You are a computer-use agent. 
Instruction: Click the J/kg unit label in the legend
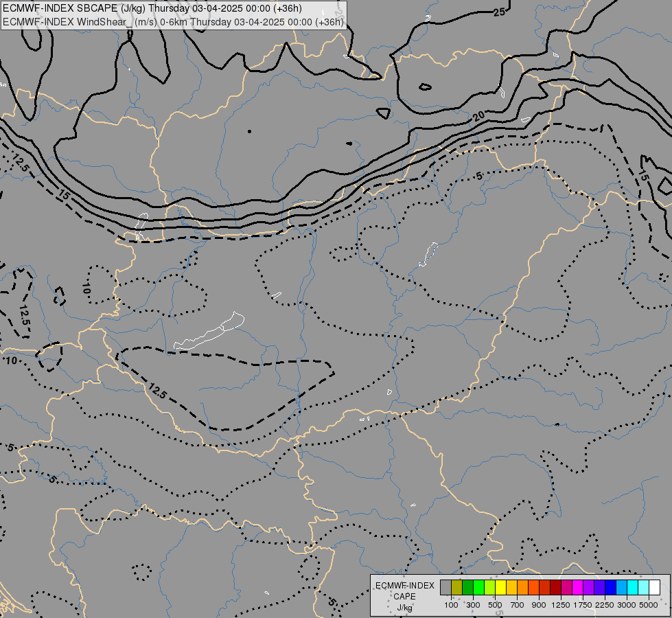404,608
